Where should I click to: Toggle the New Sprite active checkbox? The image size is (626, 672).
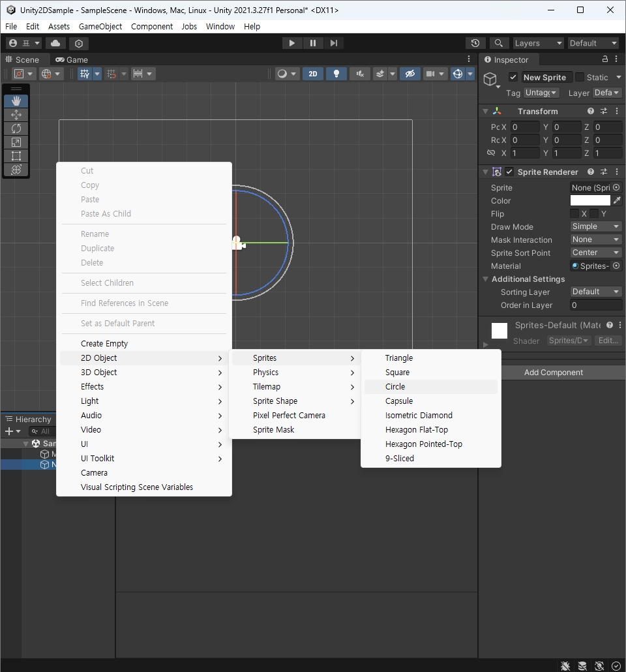(x=513, y=77)
